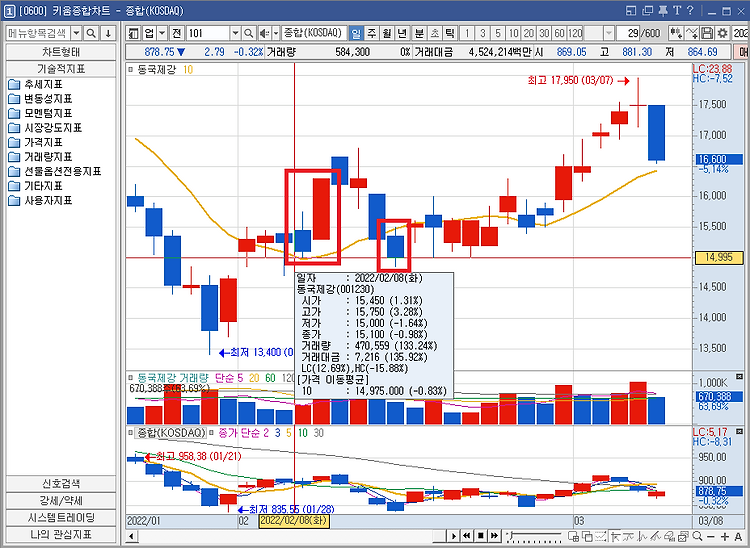Switch chart to second 초 period
750x548 pixels.
[x=435, y=33]
